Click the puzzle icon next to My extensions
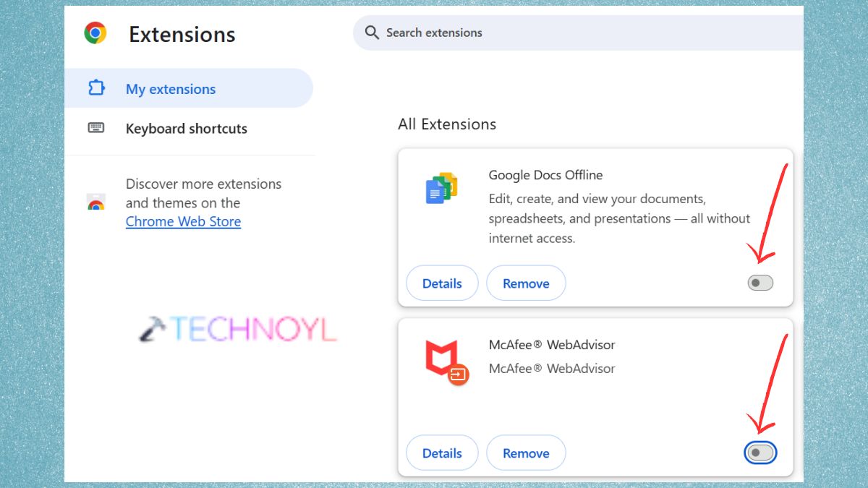Image resolution: width=868 pixels, height=488 pixels. click(96, 88)
